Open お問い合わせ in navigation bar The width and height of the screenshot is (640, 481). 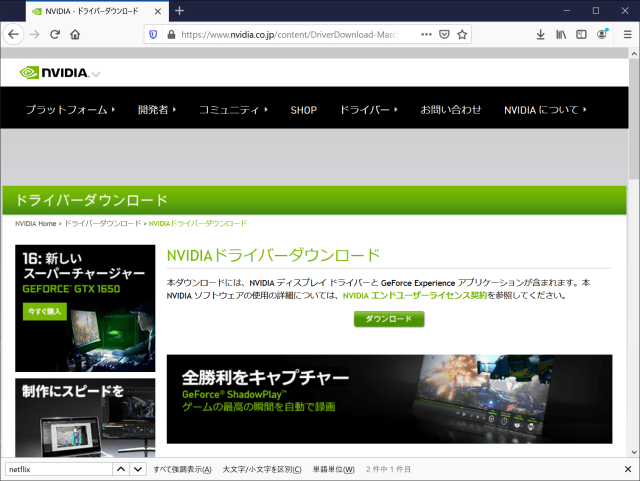pyautogui.click(x=451, y=109)
